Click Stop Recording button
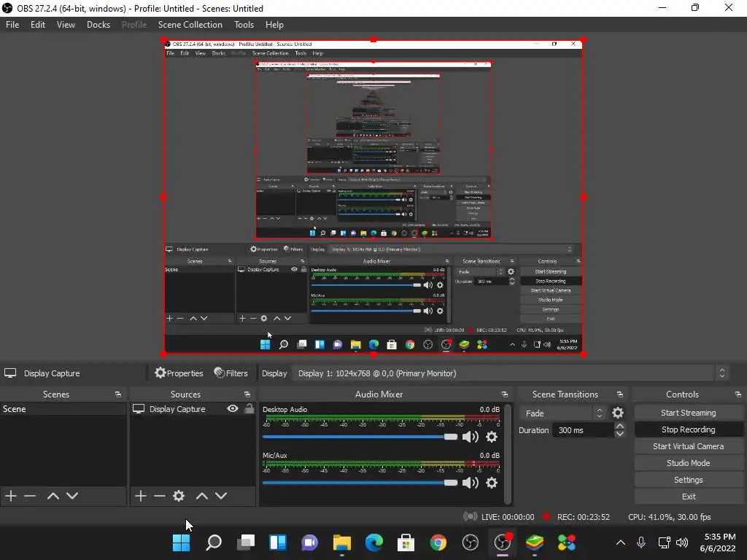The image size is (747, 560). click(689, 429)
